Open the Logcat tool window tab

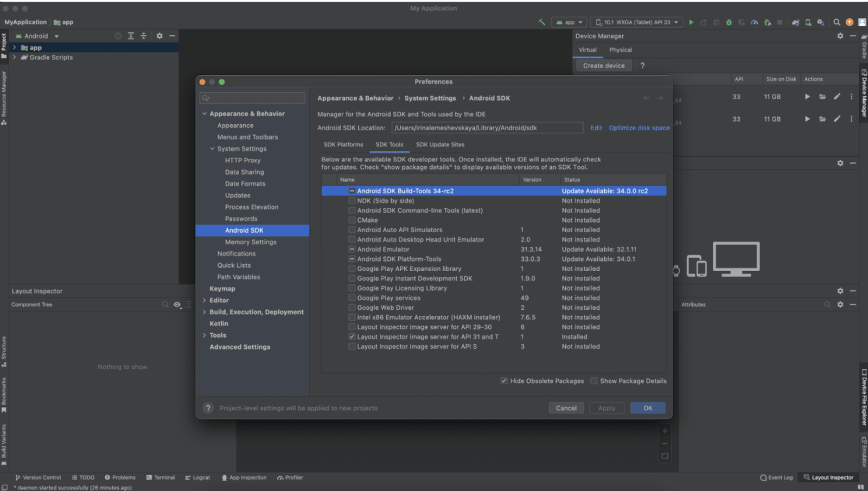click(197, 477)
